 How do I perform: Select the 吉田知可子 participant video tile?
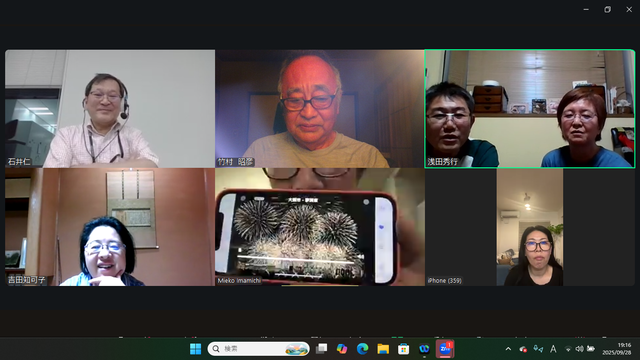tap(110, 227)
